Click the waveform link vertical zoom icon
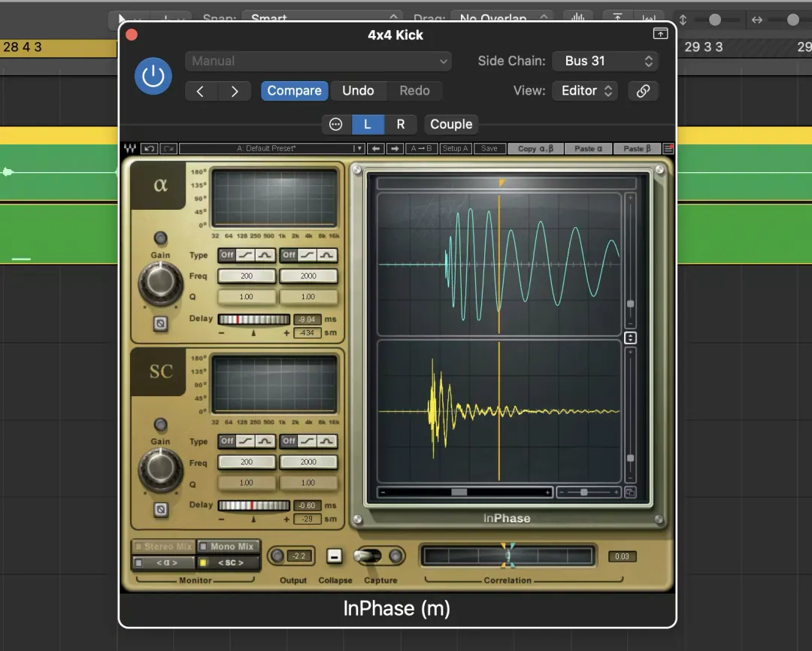The image size is (812, 651). 630,338
